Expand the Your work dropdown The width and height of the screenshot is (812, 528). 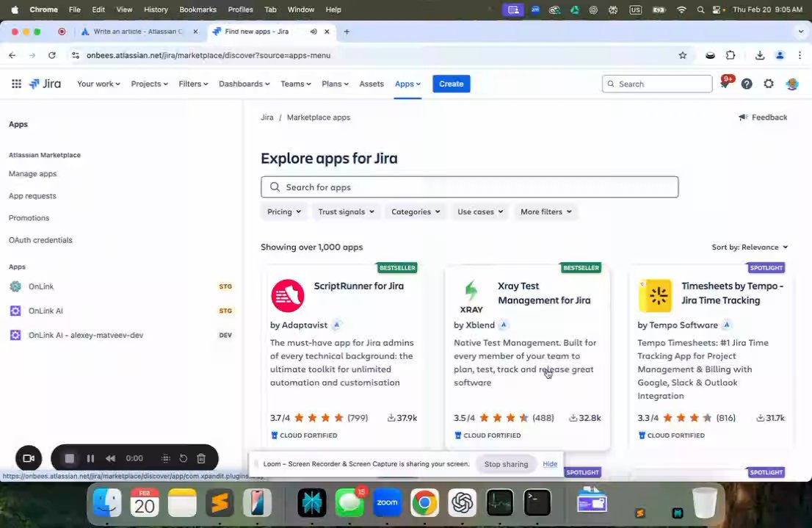click(x=98, y=84)
